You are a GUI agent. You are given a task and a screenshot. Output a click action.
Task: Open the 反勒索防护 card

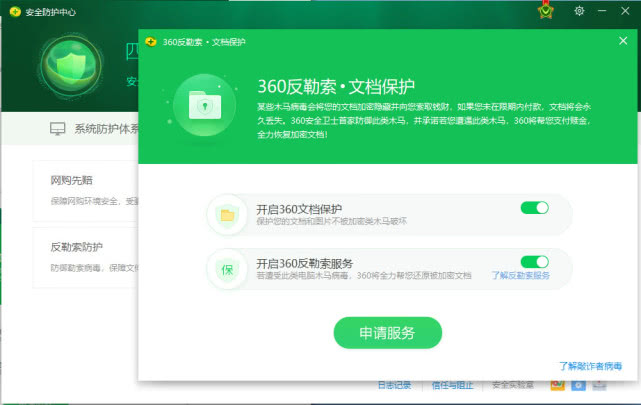(x=85, y=258)
